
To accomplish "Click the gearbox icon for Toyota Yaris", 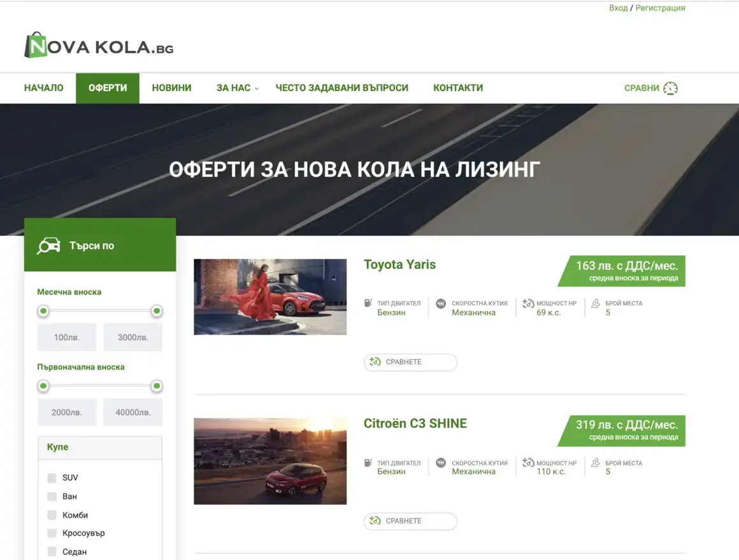I will pyautogui.click(x=441, y=303).
